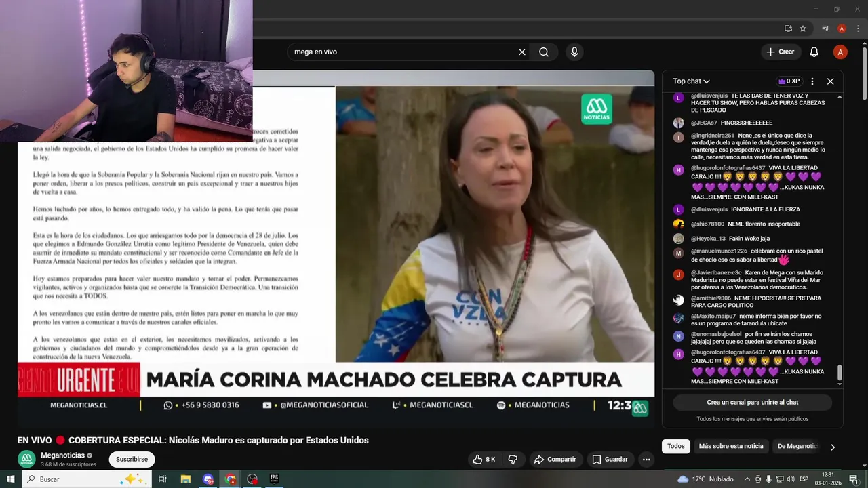Open the recording app taskbar icon

pos(252,479)
